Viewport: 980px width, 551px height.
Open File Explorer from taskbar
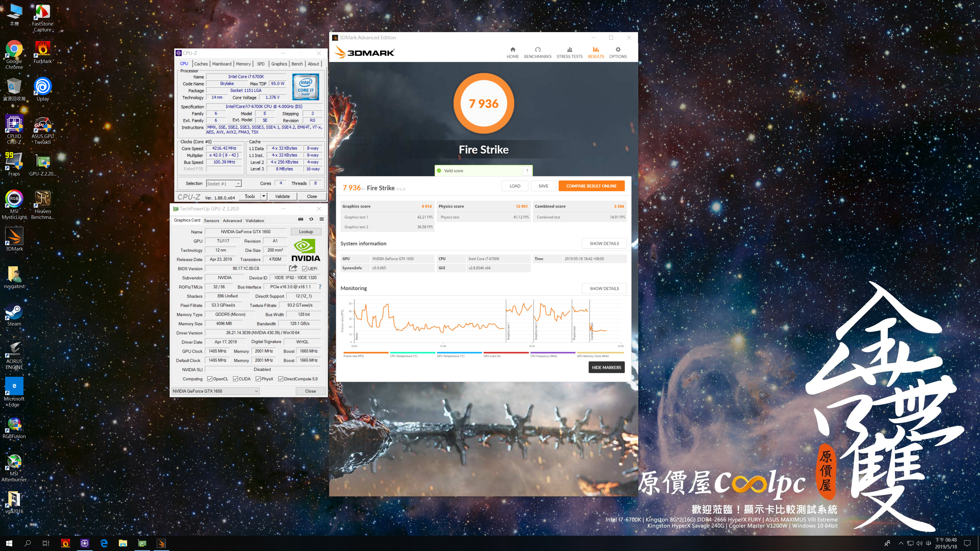(122, 543)
